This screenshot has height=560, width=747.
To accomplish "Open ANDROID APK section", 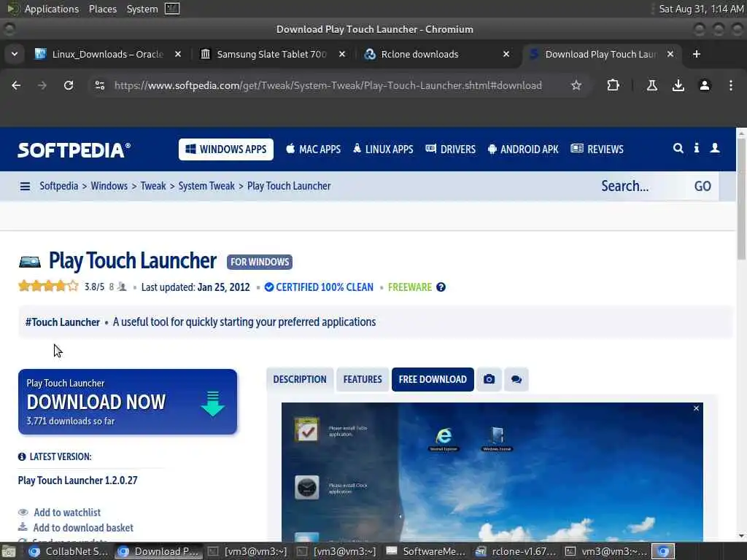I will point(523,149).
